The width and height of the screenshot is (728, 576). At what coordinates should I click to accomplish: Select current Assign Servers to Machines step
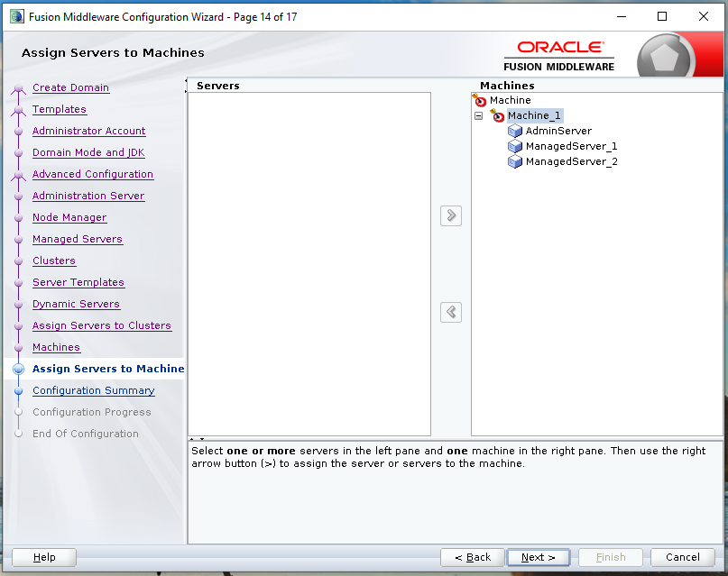point(108,369)
